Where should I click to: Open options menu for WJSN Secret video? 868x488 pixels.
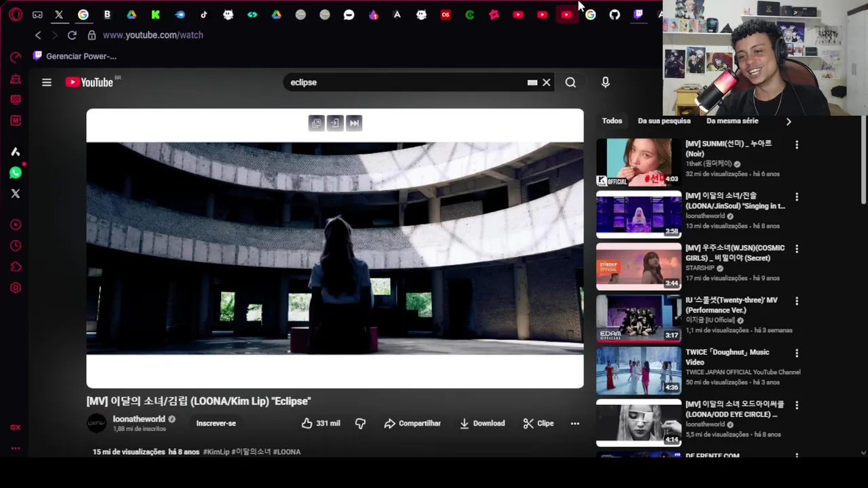797,249
